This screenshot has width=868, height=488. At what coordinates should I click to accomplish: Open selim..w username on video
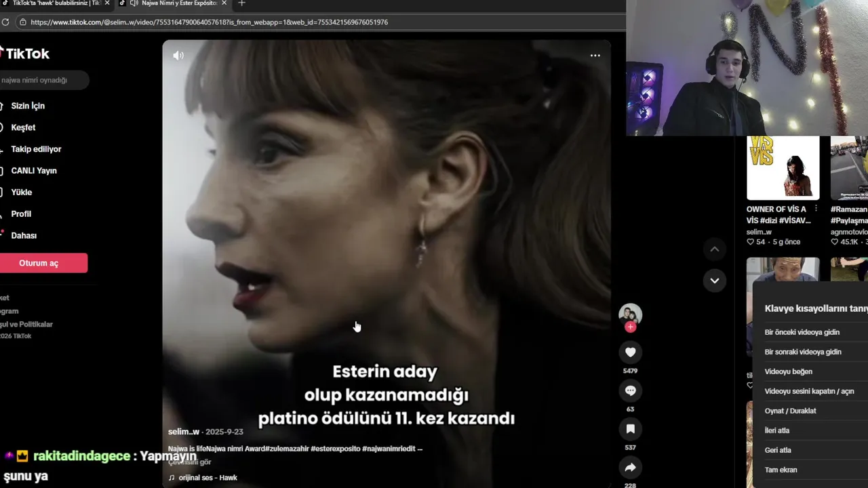(x=183, y=432)
